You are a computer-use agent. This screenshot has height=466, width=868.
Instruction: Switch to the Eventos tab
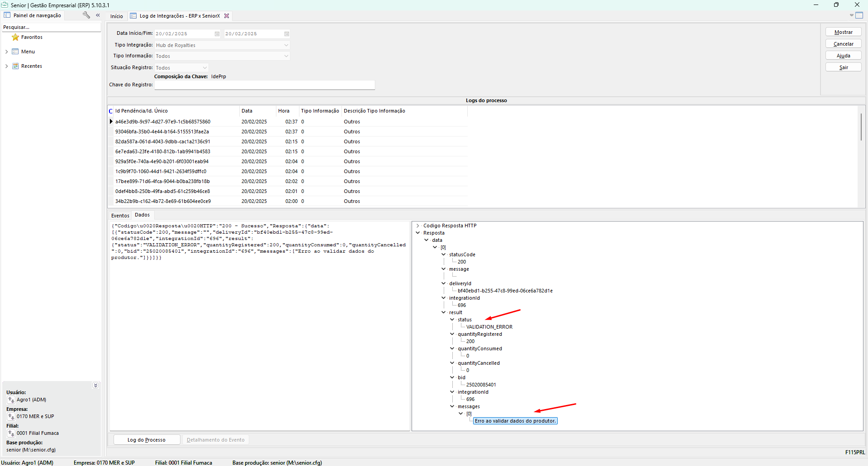[x=120, y=216]
